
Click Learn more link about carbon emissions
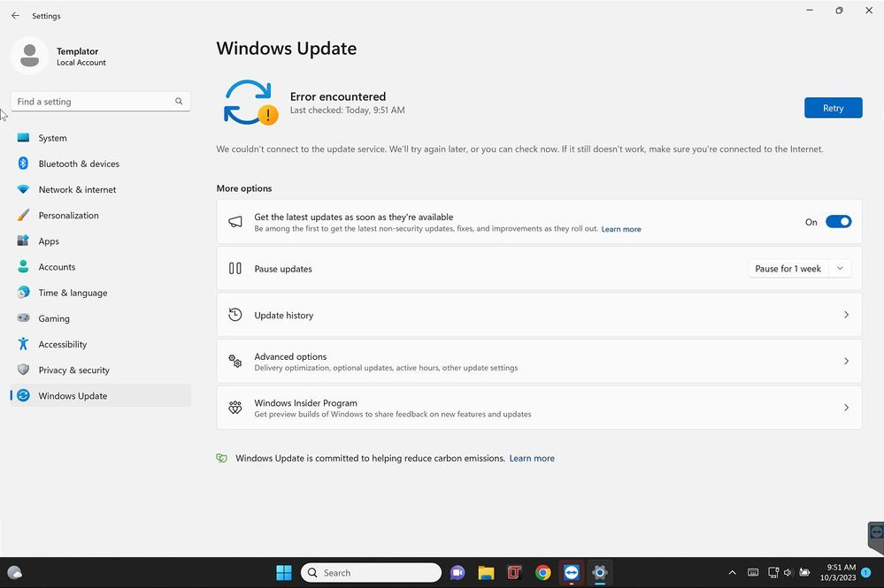coord(532,458)
